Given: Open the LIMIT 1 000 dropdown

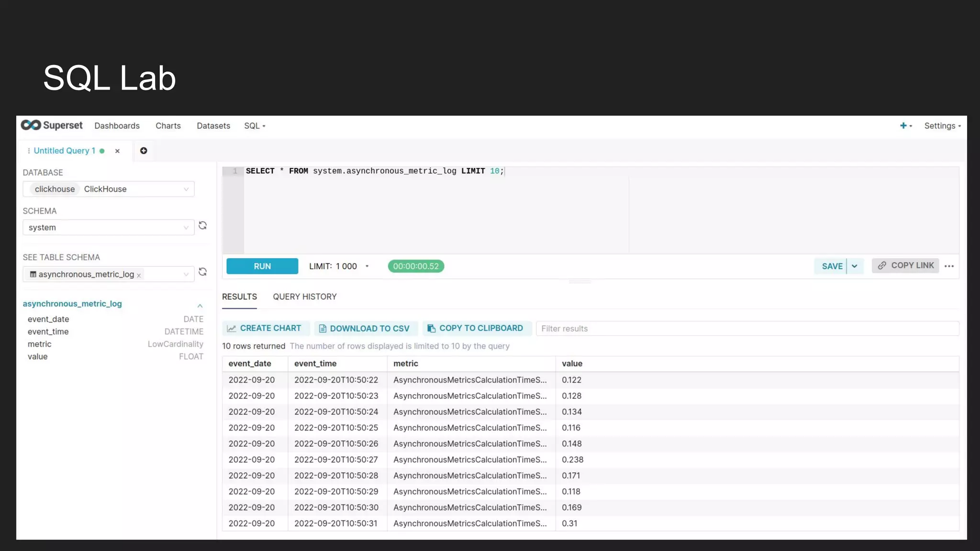Looking at the screenshot, I should click(338, 266).
